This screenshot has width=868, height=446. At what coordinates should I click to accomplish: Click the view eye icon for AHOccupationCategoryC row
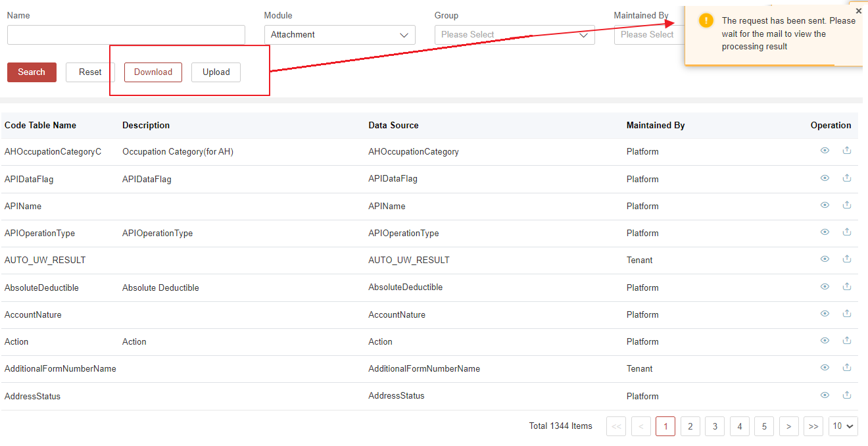pyautogui.click(x=825, y=151)
